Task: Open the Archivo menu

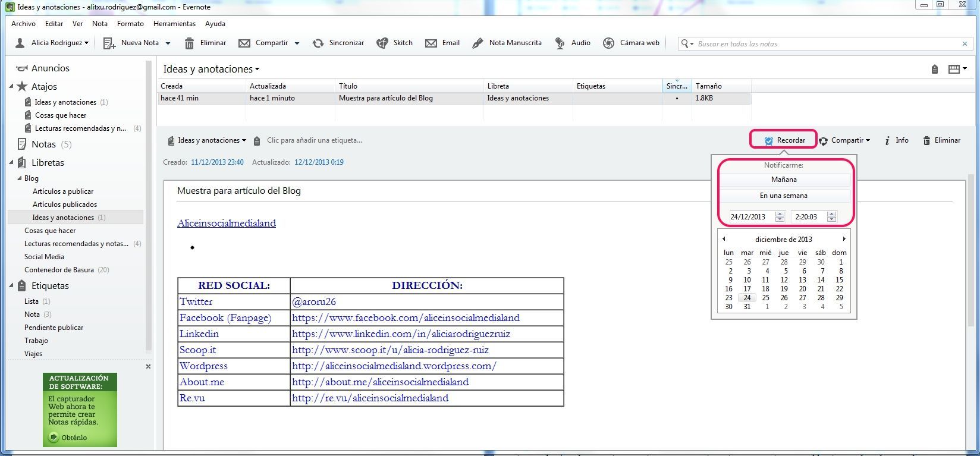Action: click(23, 24)
